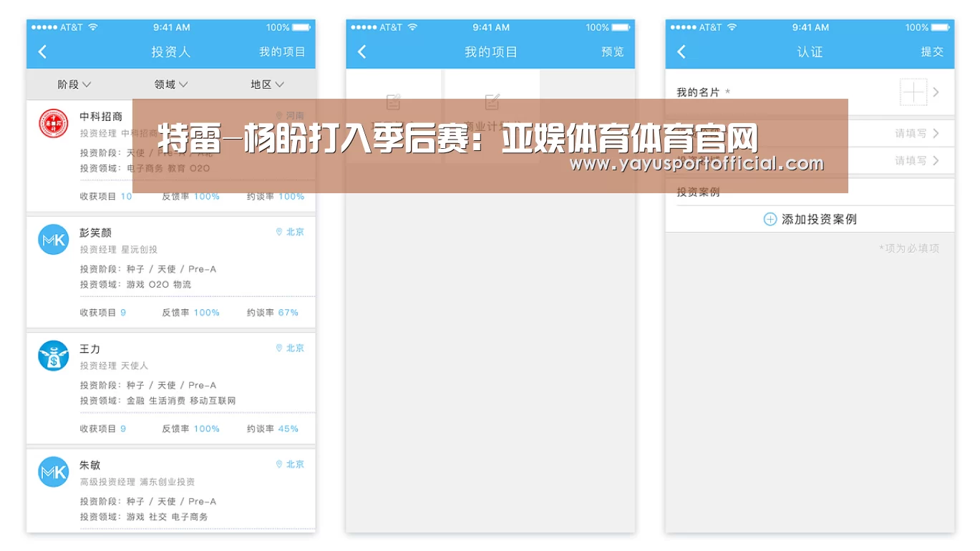
Task: Open 我的项目 link on 投资人 screen
Action: (x=282, y=52)
